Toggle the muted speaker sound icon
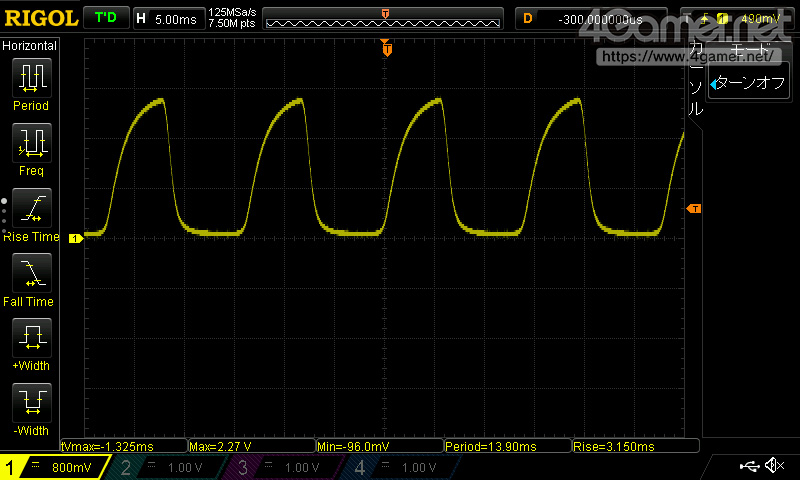This screenshot has height=480, width=800. pyautogui.click(x=773, y=466)
